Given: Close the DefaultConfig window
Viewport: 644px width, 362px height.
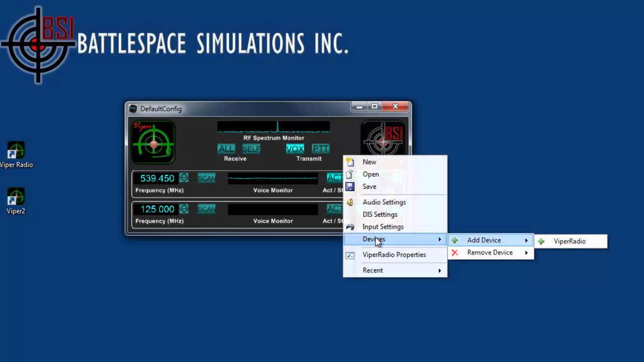Looking at the screenshot, I should [x=395, y=107].
